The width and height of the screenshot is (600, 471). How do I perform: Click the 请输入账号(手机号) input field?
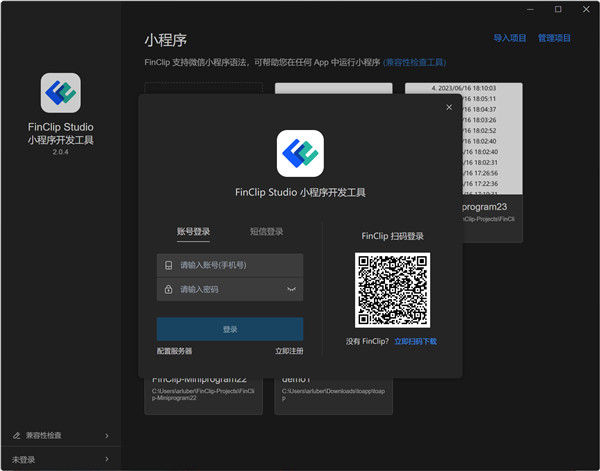click(x=230, y=265)
